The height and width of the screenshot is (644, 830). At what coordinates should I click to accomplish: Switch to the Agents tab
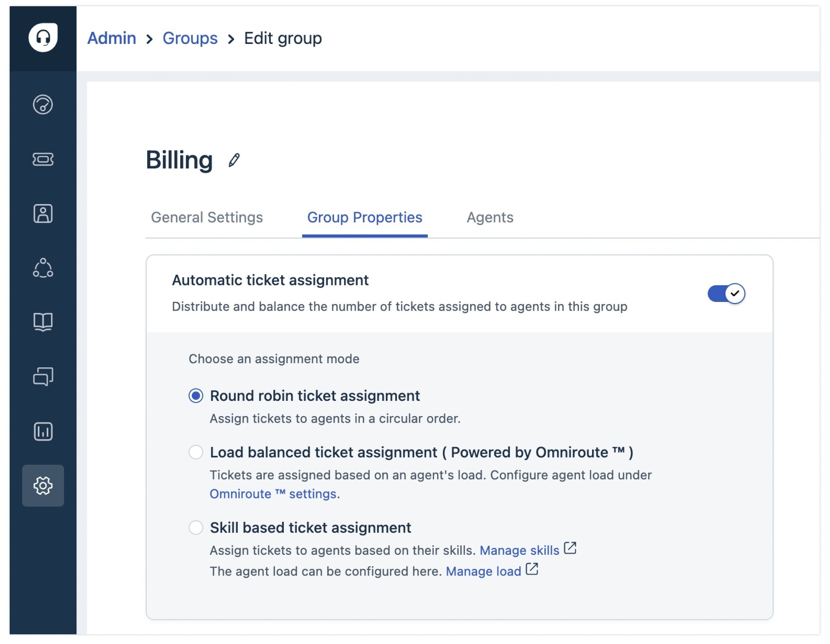point(490,218)
